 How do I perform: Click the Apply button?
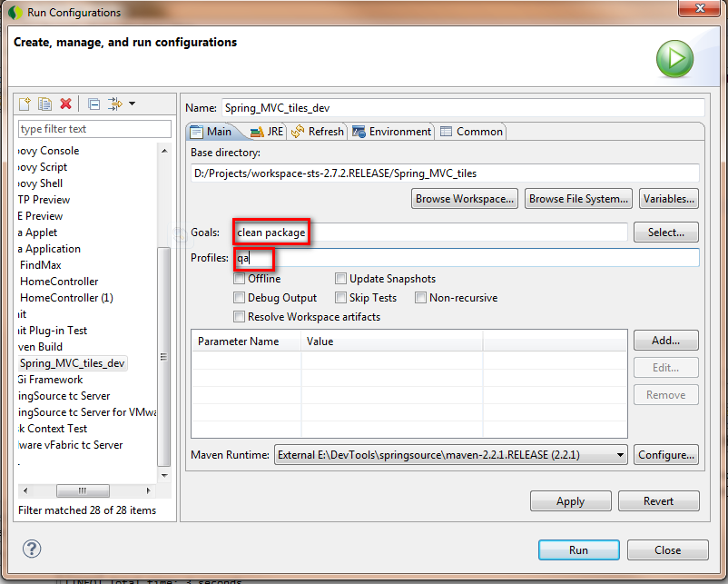tap(571, 501)
